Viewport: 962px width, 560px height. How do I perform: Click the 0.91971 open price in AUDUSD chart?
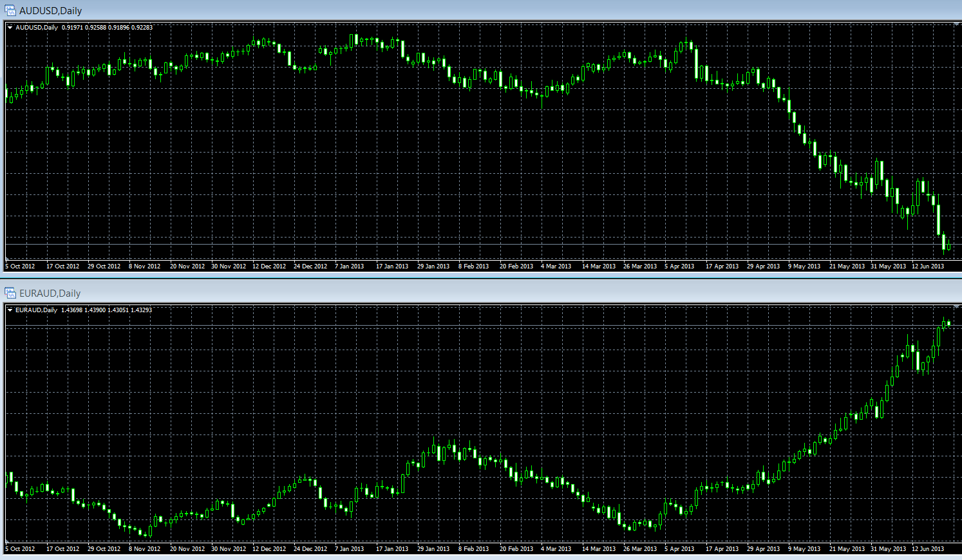tap(72, 28)
